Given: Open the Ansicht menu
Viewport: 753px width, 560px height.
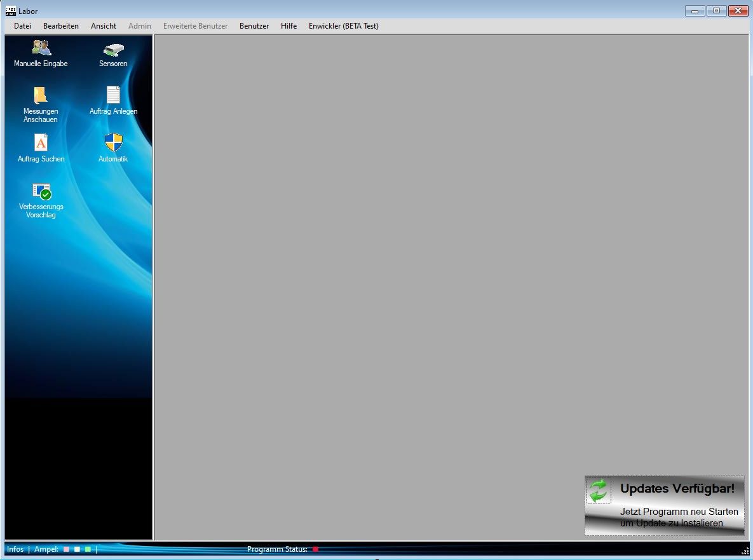Looking at the screenshot, I should coord(104,26).
